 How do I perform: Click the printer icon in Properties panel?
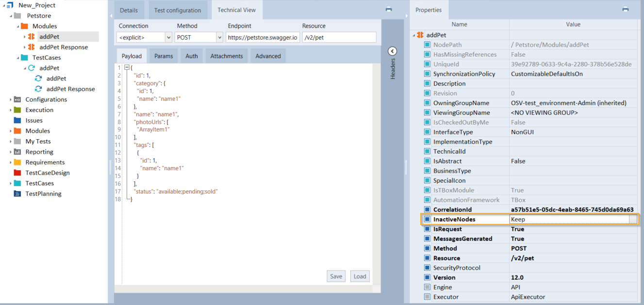(625, 9)
